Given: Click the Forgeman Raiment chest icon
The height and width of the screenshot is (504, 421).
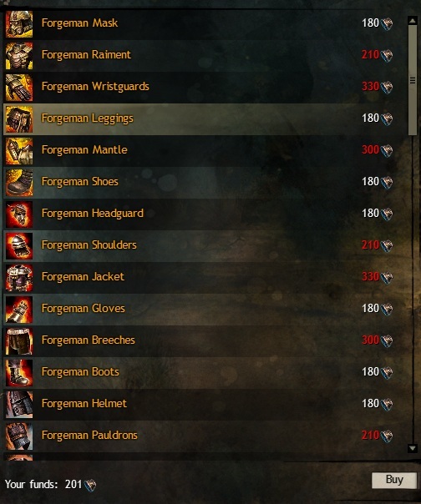Looking at the screenshot, I should click(x=19, y=56).
